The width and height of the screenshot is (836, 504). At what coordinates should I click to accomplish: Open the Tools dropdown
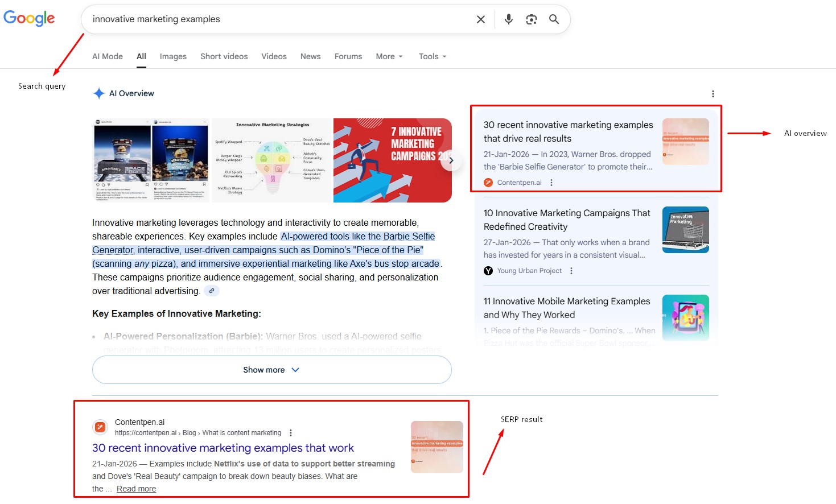431,56
